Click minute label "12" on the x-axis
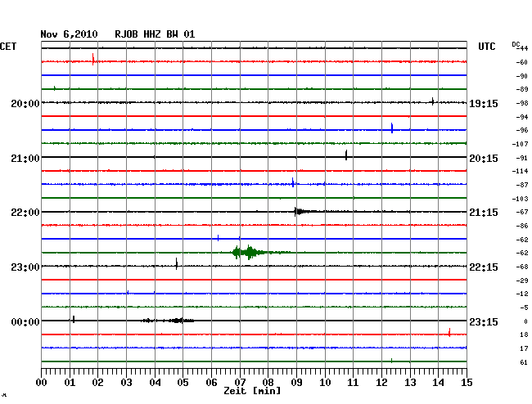 (381, 383)
